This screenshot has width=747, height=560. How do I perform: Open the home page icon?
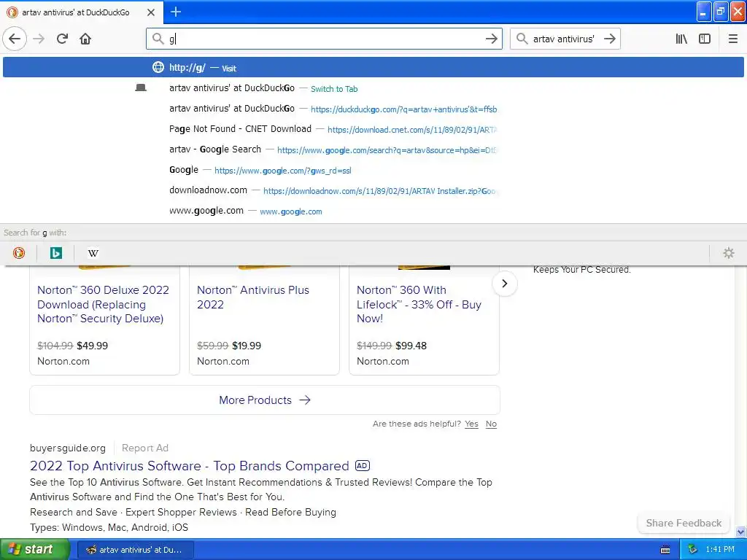pos(85,39)
